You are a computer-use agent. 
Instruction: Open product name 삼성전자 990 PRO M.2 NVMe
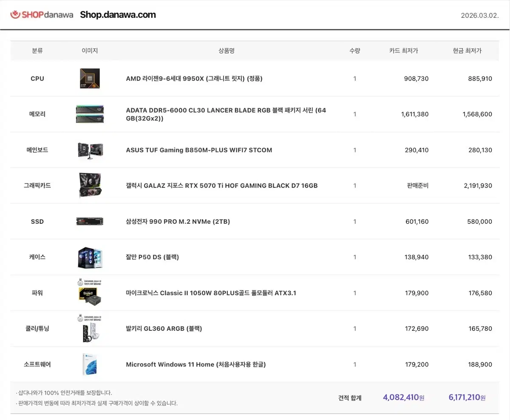point(178,222)
